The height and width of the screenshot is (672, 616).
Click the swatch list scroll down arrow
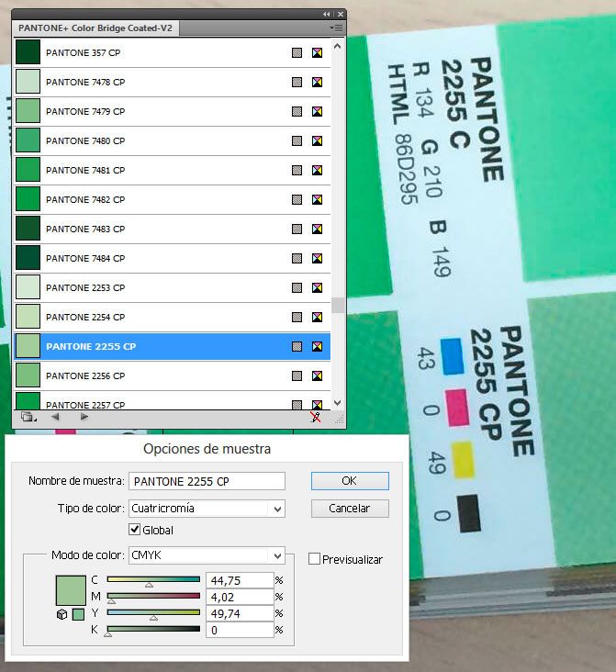(x=337, y=402)
